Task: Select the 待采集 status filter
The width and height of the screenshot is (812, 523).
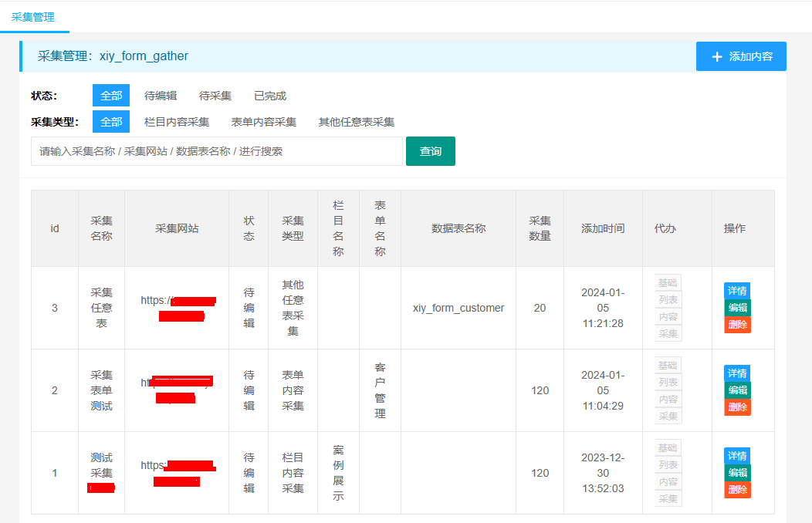Action: click(x=215, y=96)
